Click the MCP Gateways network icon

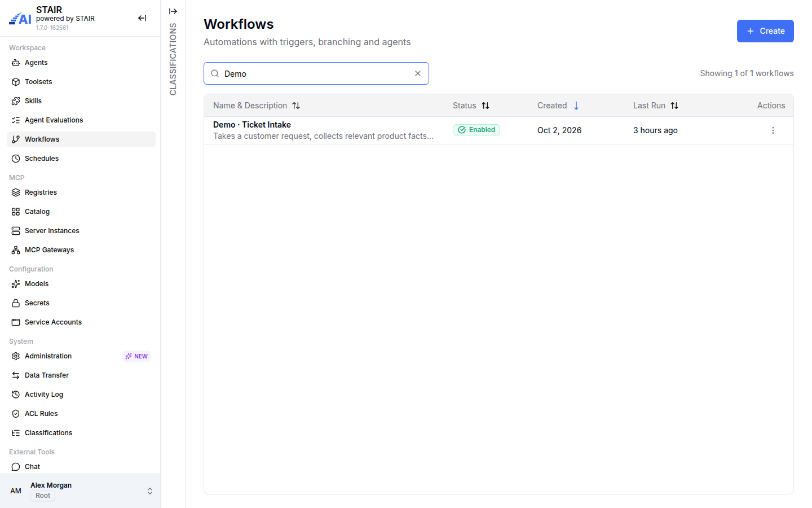click(16, 250)
